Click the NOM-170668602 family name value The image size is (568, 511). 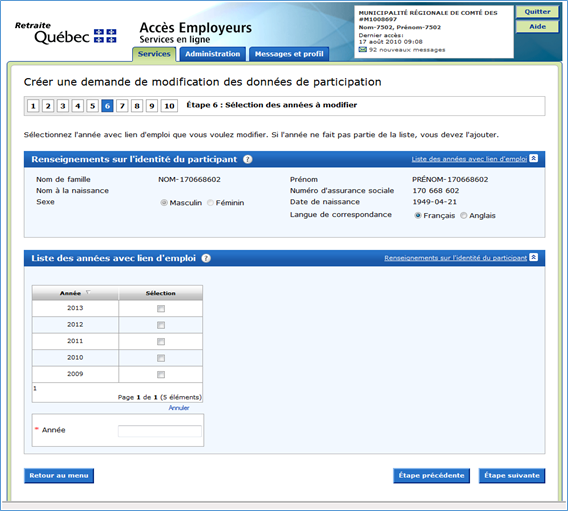(189, 180)
